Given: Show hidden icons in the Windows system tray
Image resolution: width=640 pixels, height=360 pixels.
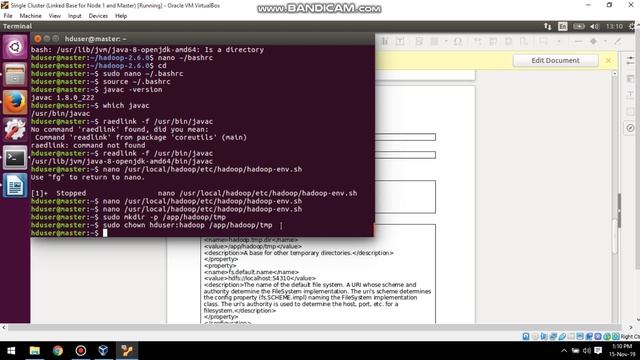Looking at the screenshot, I should 564,351.
